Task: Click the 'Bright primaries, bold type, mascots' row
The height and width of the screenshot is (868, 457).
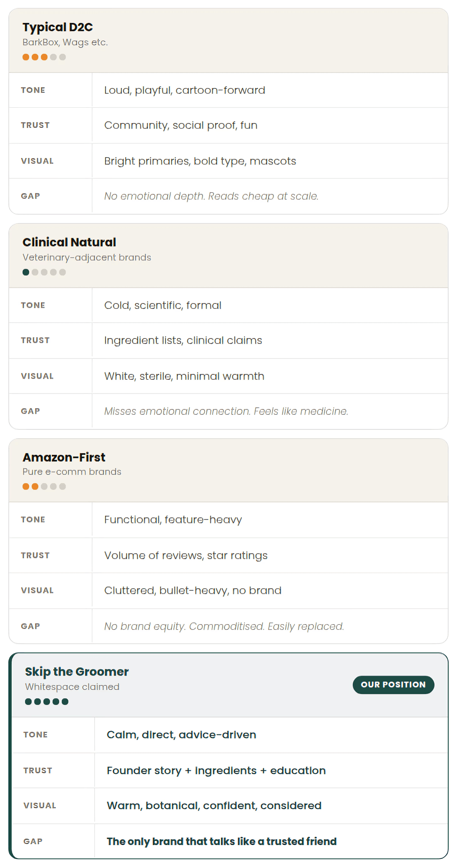Action: 228,161
